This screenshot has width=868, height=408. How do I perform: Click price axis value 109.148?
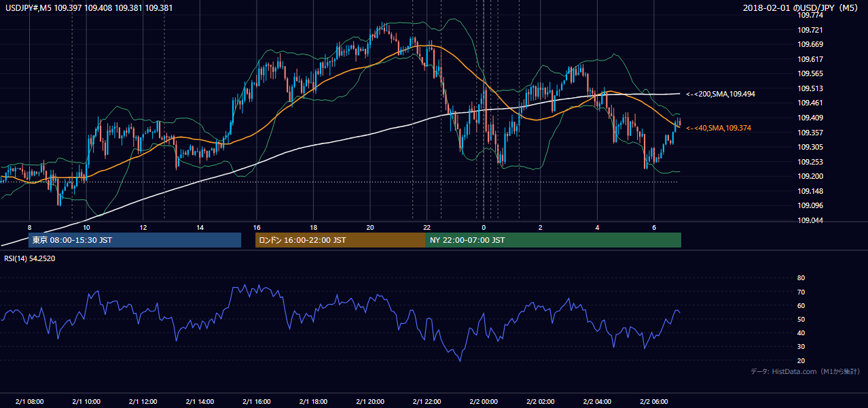click(810, 191)
